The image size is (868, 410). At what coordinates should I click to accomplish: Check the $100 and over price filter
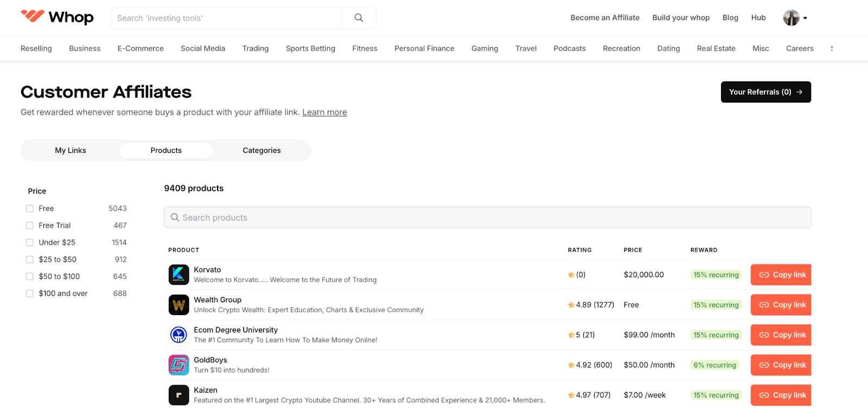coord(30,293)
